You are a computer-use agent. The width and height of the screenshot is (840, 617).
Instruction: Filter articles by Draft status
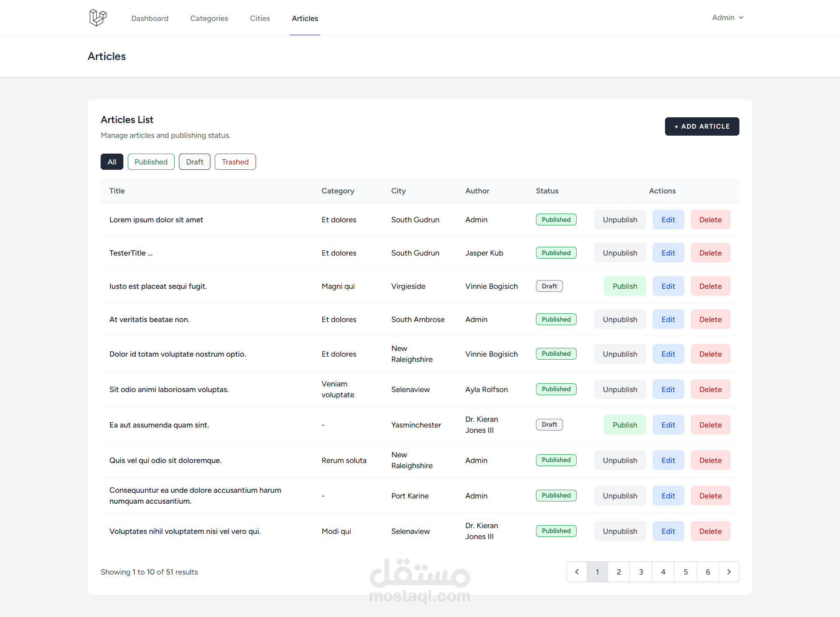coord(195,162)
